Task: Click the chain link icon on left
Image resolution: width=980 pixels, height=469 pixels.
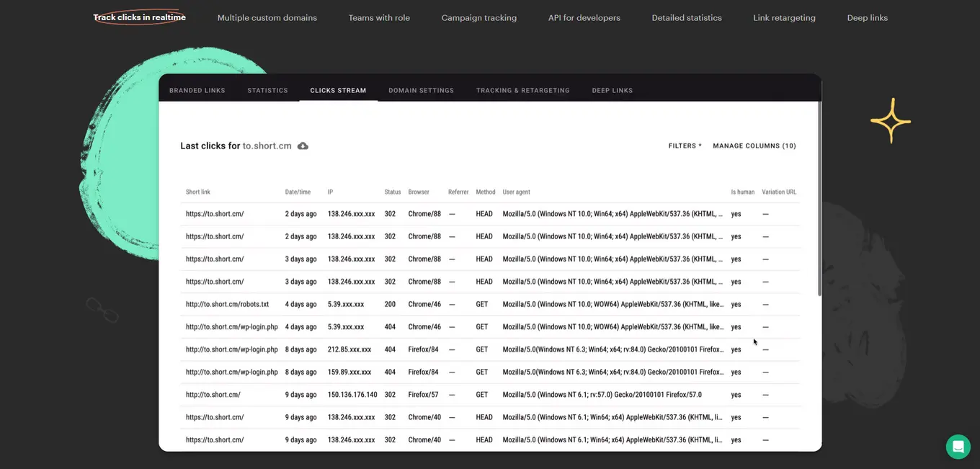Action: (102, 310)
